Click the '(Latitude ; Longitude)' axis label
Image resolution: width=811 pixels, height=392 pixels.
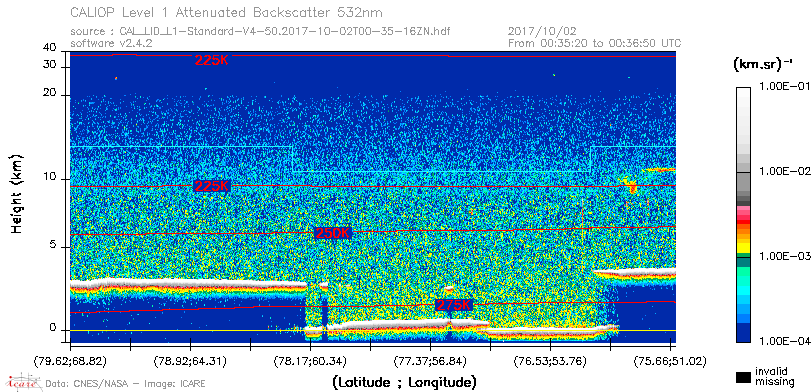(x=404, y=383)
